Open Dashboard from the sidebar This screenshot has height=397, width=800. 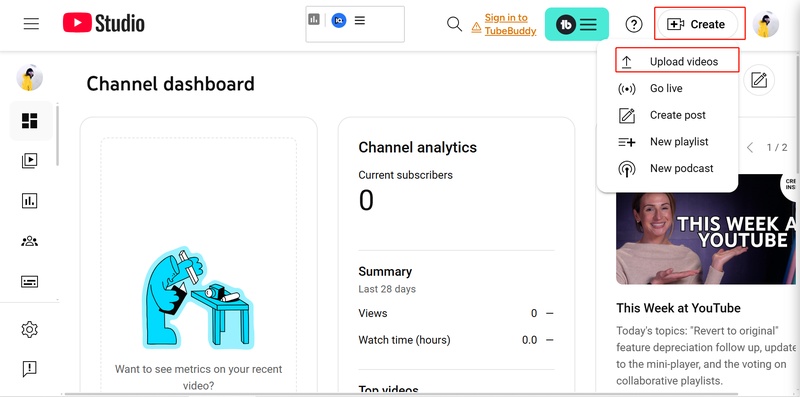[30, 121]
